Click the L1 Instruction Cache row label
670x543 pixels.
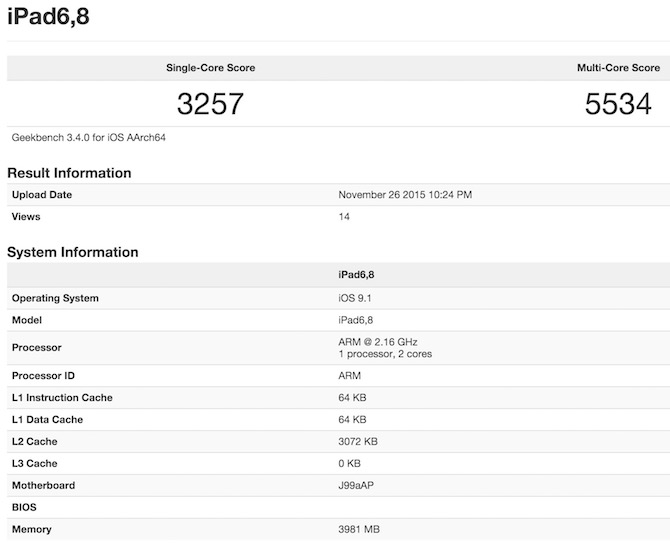point(62,398)
